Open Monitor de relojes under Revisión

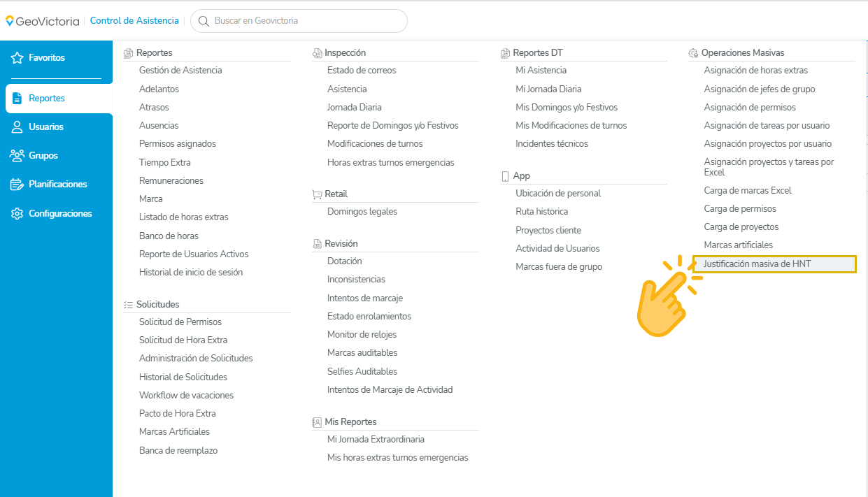tap(362, 335)
